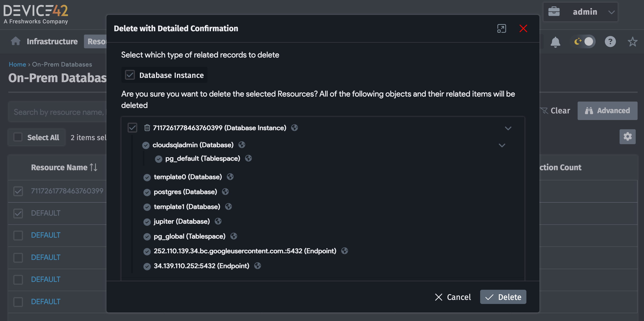The width and height of the screenshot is (644, 321).
Task: Confirm with the Delete button
Action: tap(503, 297)
